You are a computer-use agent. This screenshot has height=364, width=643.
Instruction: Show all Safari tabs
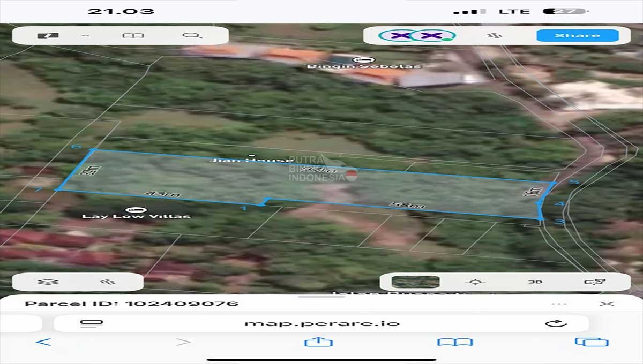592,342
